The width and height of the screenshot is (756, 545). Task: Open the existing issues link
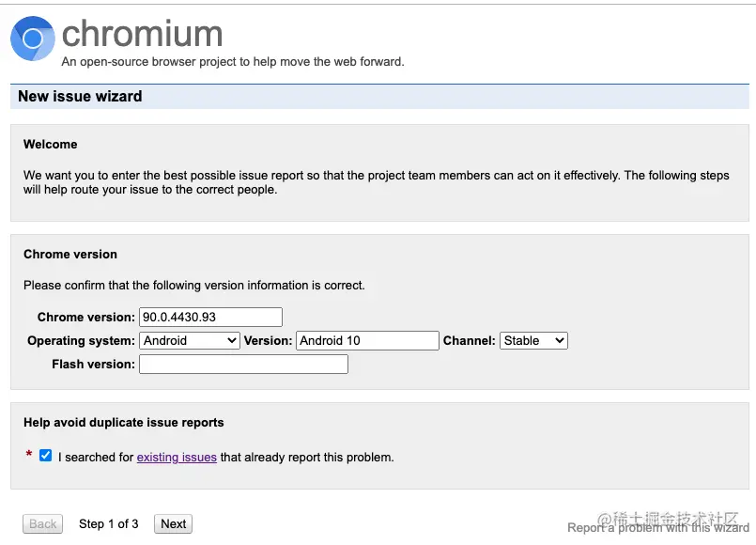pos(177,458)
